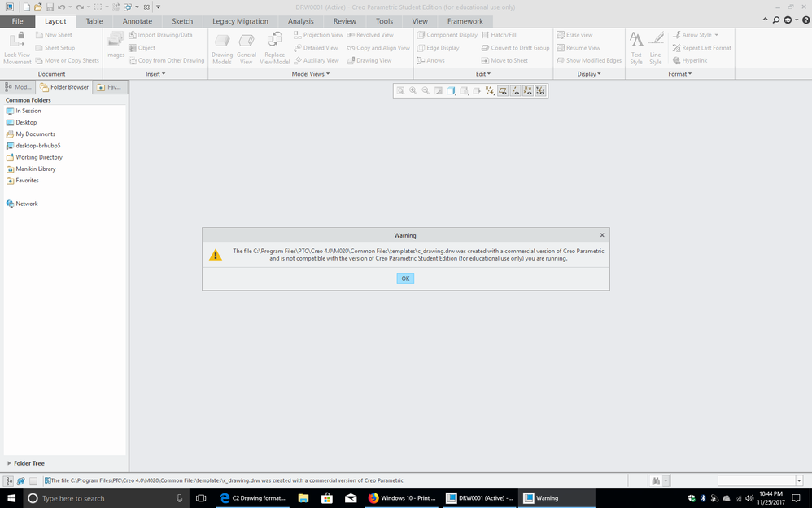
Task: Select Manikin Library folder
Action: pyautogui.click(x=31, y=169)
